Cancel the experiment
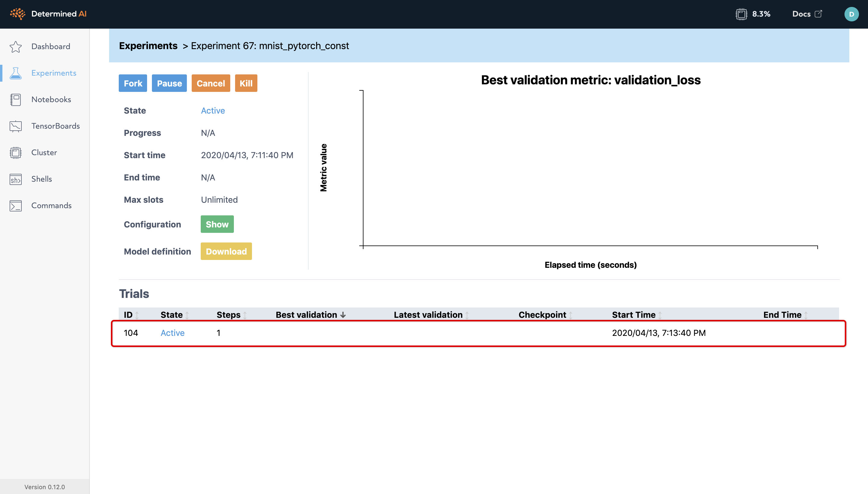868x494 pixels. click(x=210, y=83)
